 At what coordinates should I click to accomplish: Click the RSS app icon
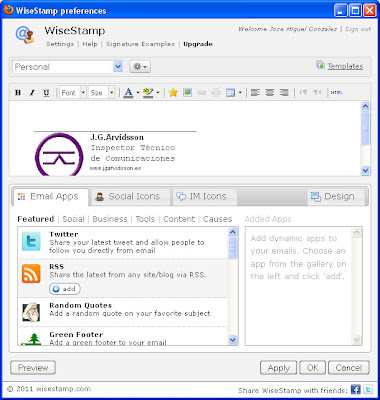[x=31, y=273]
